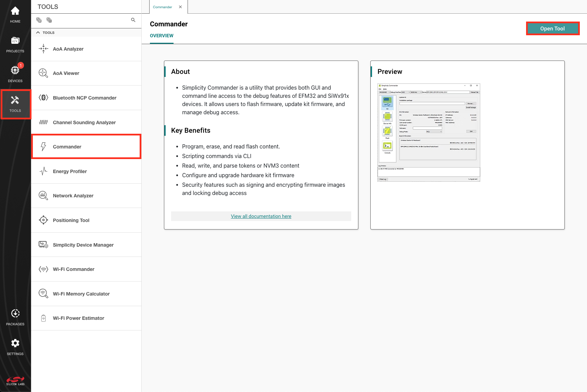Open the Settings gear in sidebar
587x392 pixels.
click(x=15, y=347)
